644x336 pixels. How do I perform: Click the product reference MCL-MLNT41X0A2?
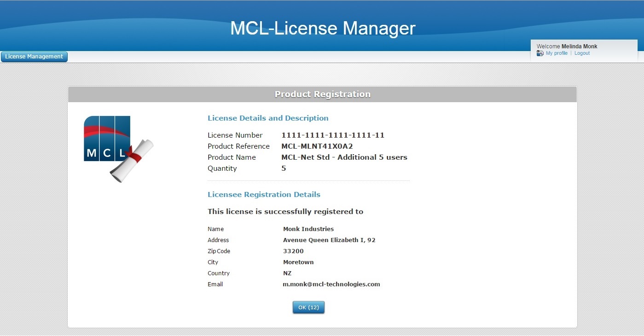coord(317,146)
